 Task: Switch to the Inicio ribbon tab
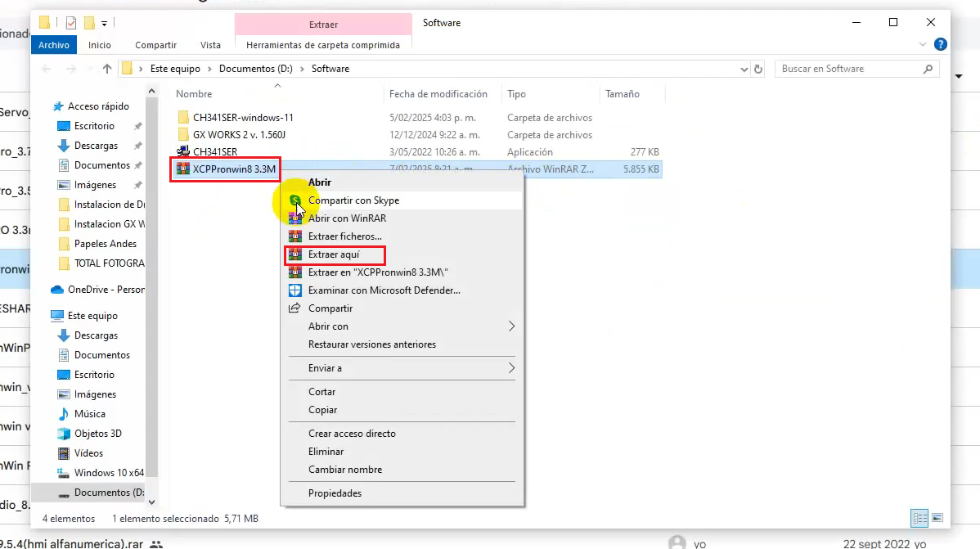tap(99, 45)
